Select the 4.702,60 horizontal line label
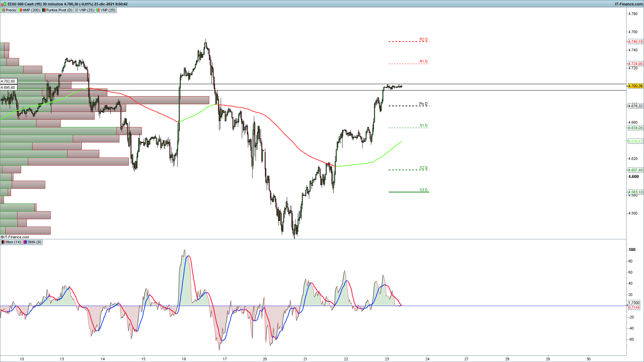The width and height of the screenshot is (644, 362). pyautogui.click(x=8, y=81)
